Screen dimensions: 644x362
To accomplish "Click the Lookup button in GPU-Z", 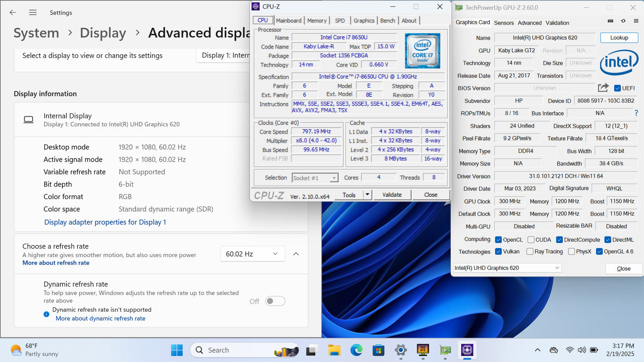I will (619, 38).
